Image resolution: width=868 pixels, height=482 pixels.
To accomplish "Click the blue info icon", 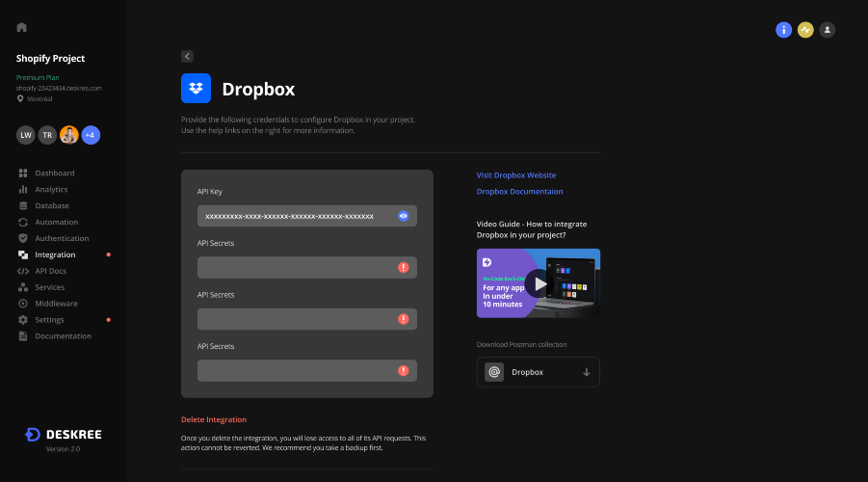I will pos(783,30).
